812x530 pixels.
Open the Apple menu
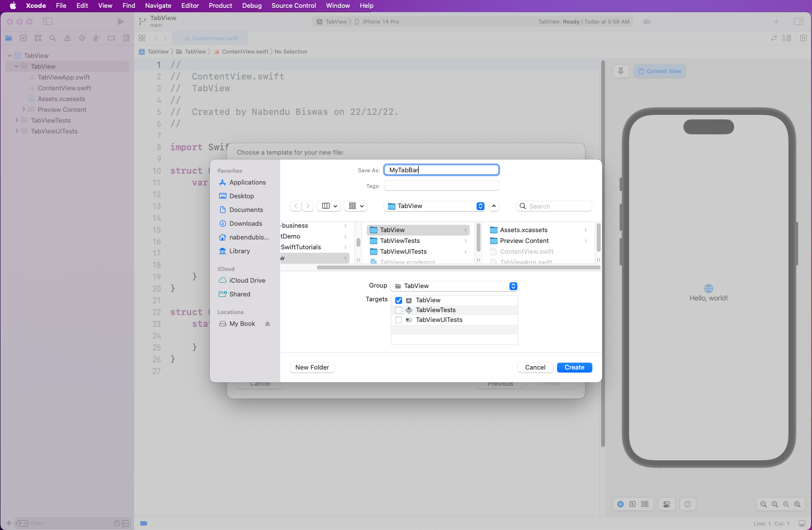click(13, 6)
